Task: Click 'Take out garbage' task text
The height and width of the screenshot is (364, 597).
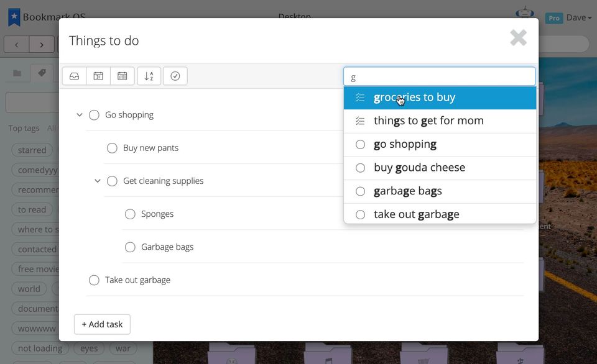Action: tap(137, 280)
